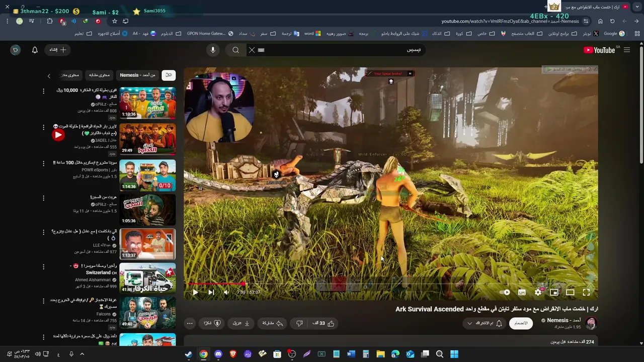Open options for the LLE 1:13:37 video
The width and height of the screenshot is (644, 362).
tap(43, 232)
